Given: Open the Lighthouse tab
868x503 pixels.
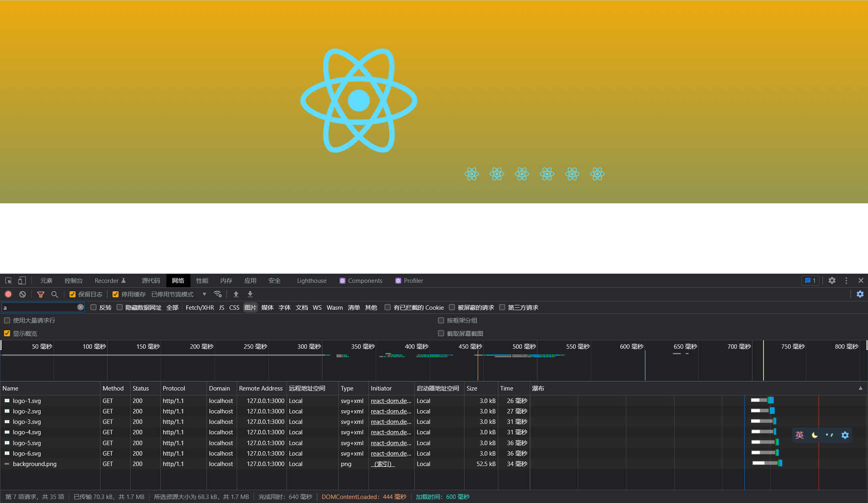Looking at the screenshot, I should coord(311,280).
